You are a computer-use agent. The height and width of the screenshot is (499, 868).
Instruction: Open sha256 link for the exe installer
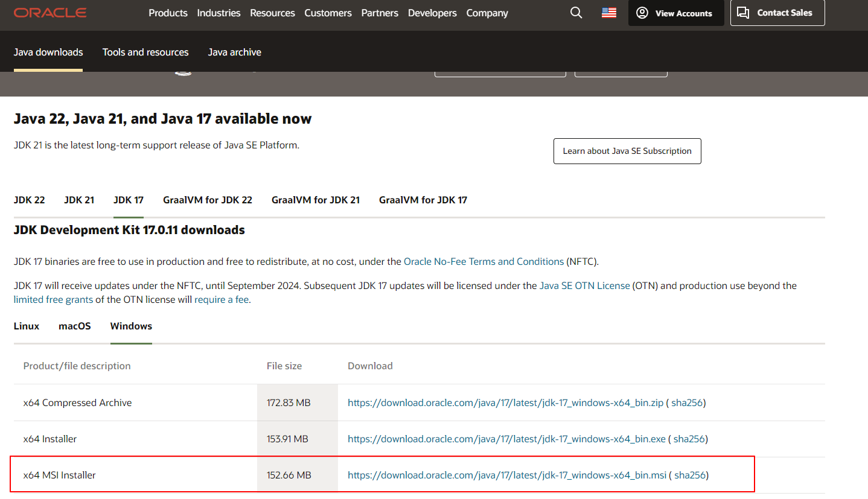coord(689,439)
